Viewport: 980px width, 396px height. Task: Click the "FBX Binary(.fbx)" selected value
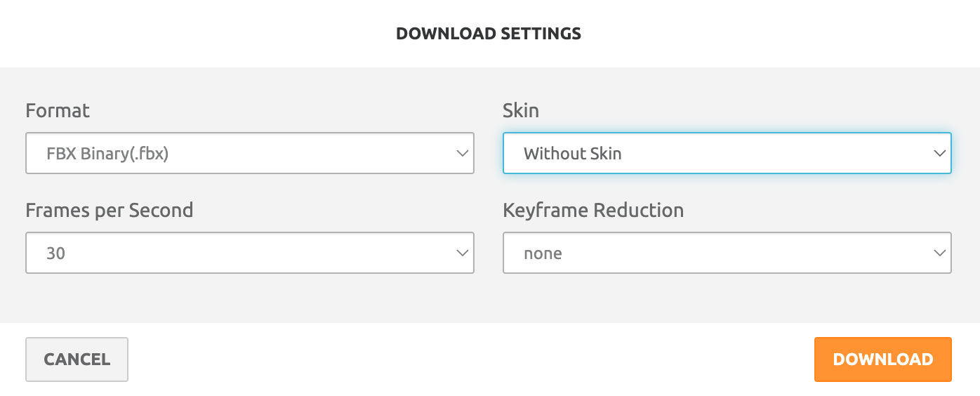pyautogui.click(x=107, y=153)
